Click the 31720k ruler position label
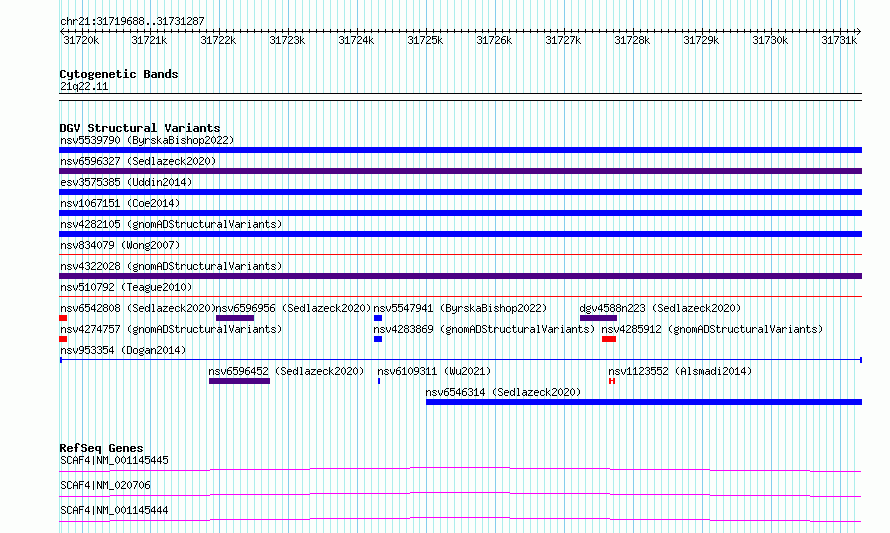 coord(81,40)
